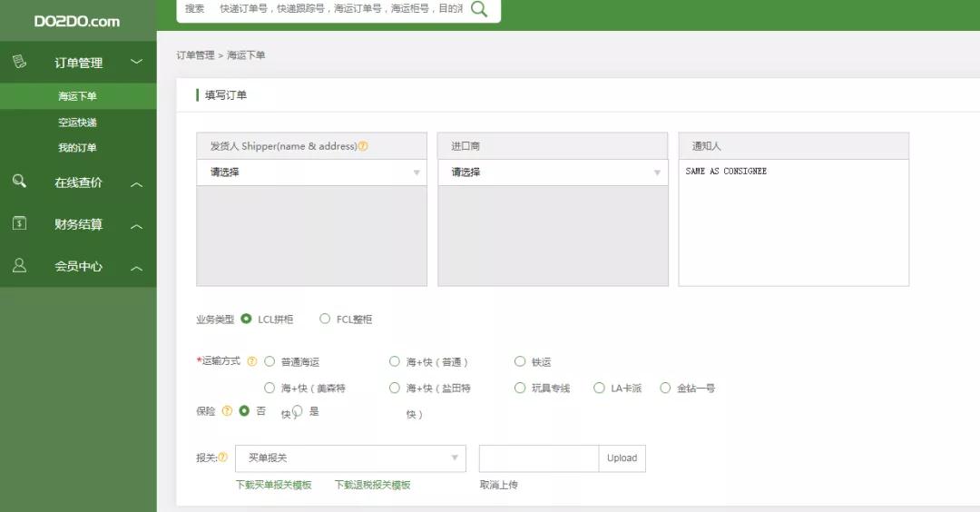Click the Upload button
980x512 pixels.
(x=622, y=458)
